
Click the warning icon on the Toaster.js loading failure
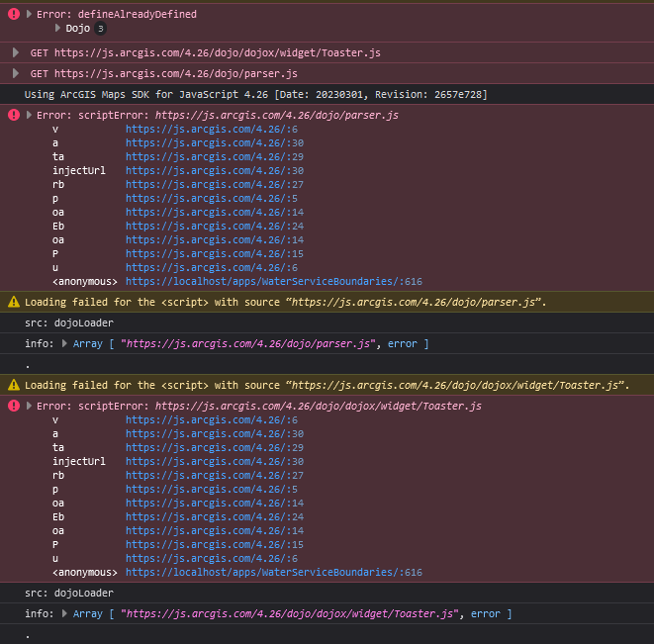point(14,385)
